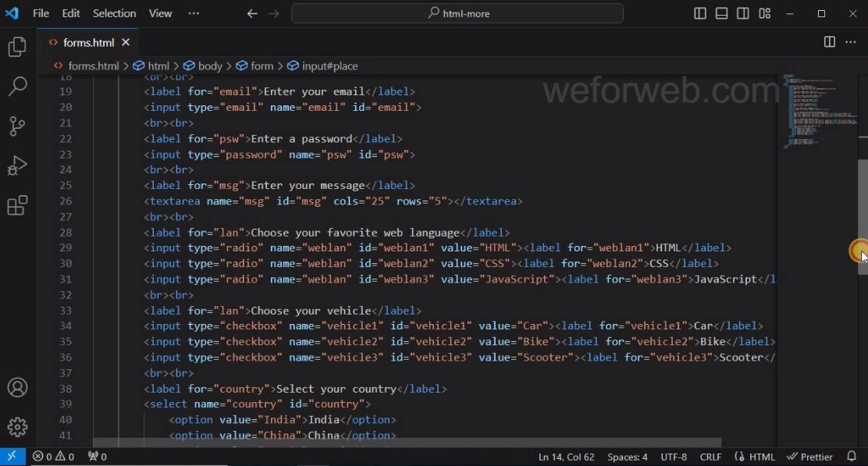Open the Explorer view in activity bar

(x=17, y=47)
